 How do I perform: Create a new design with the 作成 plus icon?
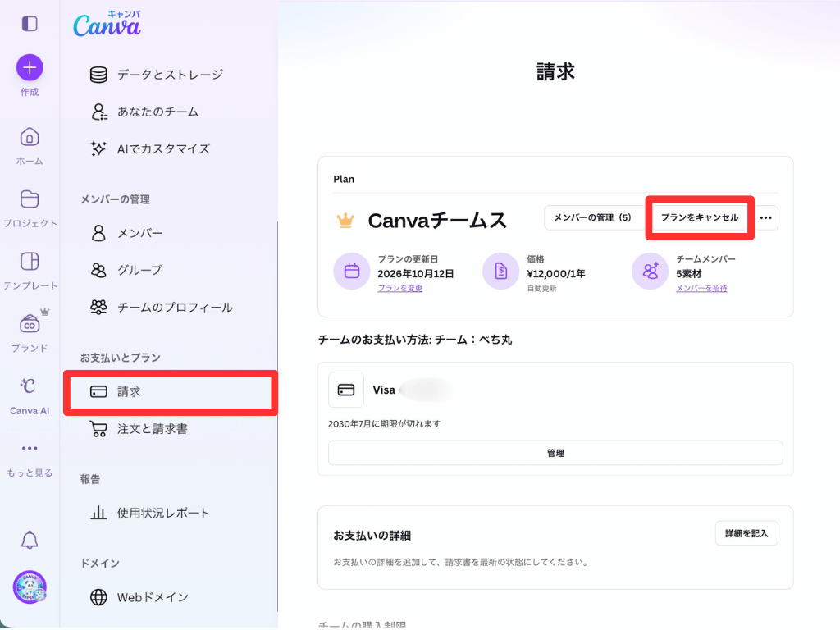(x=29, y=66)
